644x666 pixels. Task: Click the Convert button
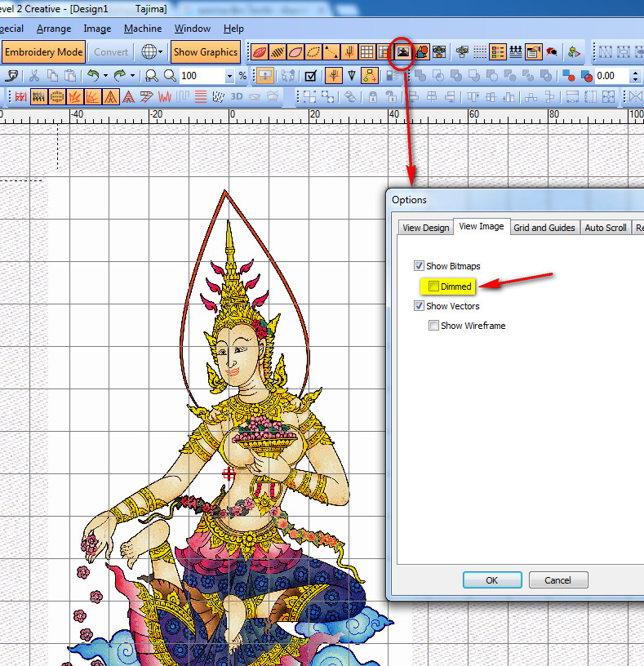[x=111, y=52]
